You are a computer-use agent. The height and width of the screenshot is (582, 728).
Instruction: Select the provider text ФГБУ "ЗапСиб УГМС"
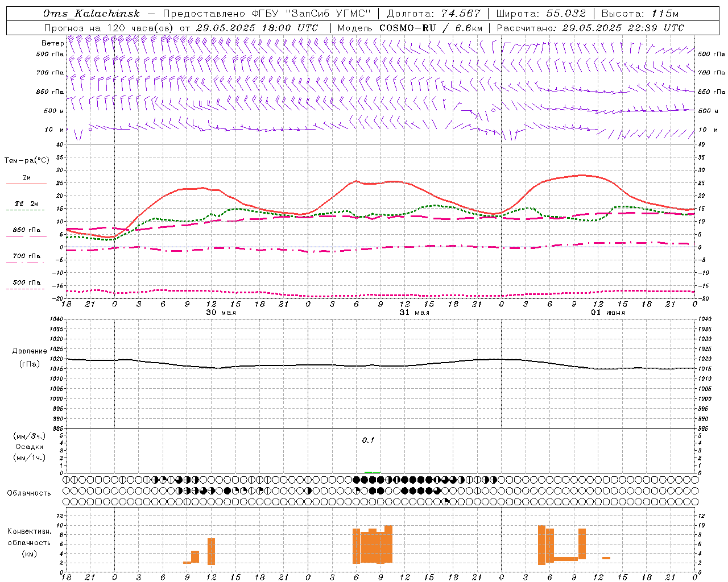pos(312,14)
